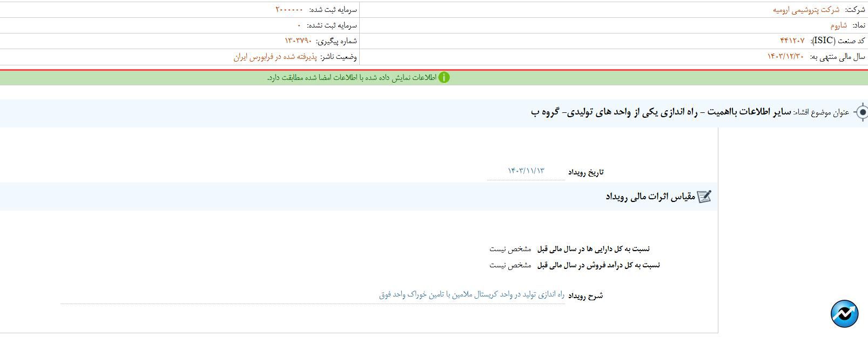Click the وضعیت ناشر label
Screen dimensions: 868x337
339,57
